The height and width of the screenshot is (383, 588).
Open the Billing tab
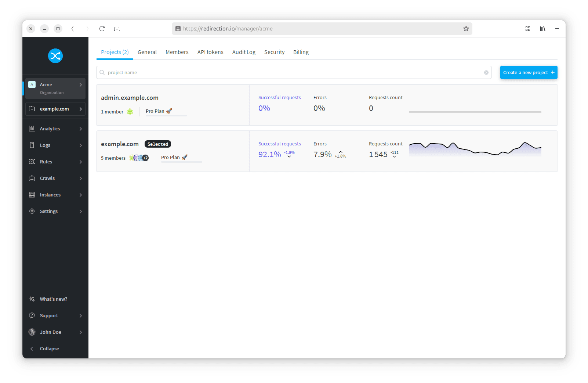301,52
